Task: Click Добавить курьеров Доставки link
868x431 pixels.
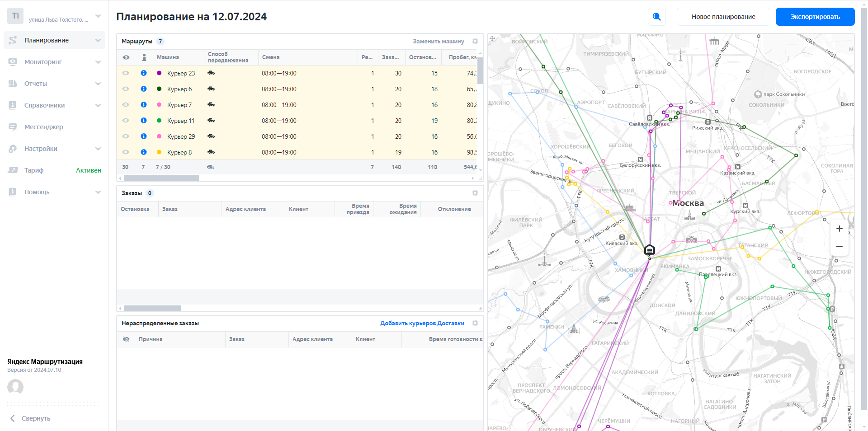Action: pyautogui.click(x=422, y=323)
